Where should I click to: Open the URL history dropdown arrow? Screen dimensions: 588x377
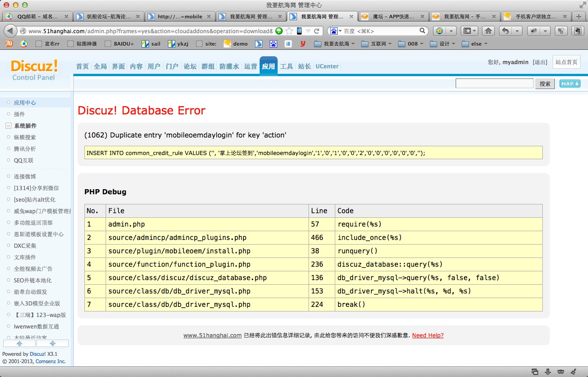[x=308, y=31]
